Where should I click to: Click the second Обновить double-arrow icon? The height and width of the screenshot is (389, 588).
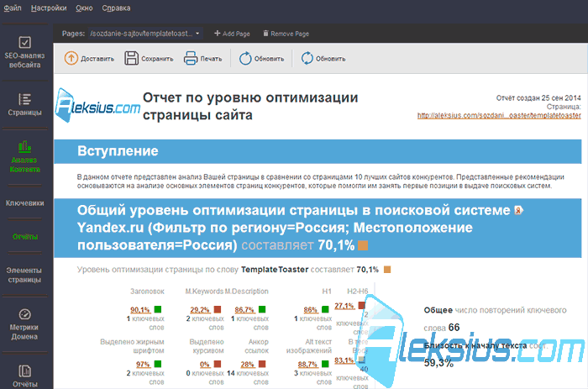(x=307, y=59)
